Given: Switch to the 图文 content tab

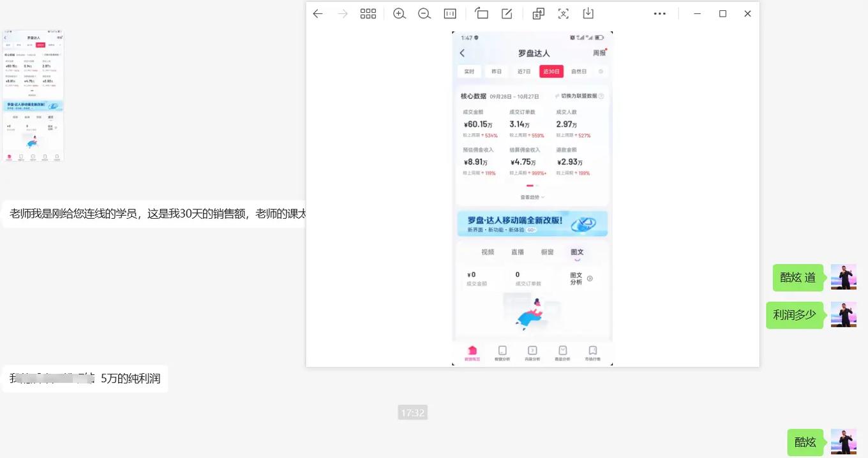Looking at the screenshot, I should tap(577, 252).
